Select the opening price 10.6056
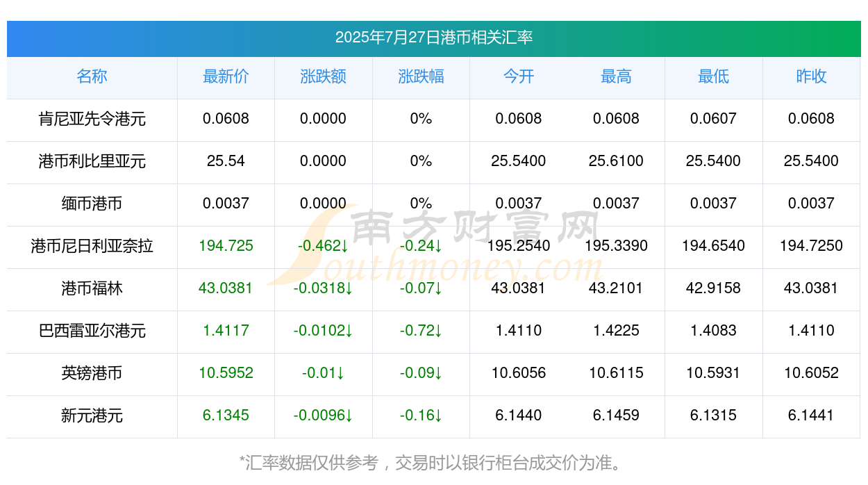868x485 pixels. tap(519, 373)
